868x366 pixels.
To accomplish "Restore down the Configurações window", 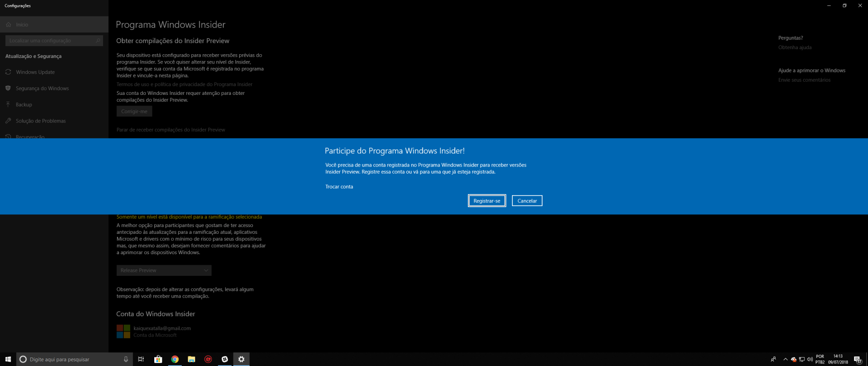I will click(x=844, y=6).
